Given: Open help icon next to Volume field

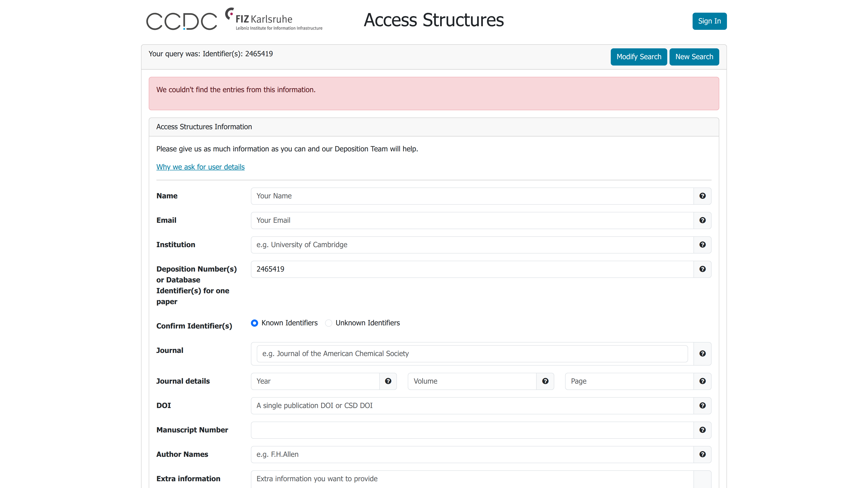Looking at the screenshot, I should coord(545,381).
